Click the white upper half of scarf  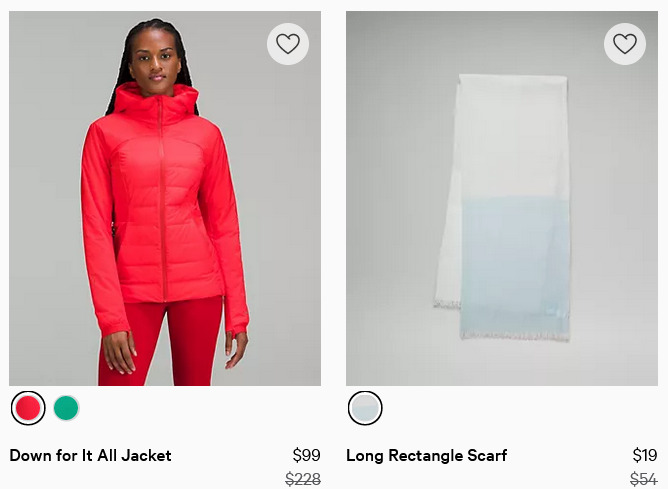point(513,136)
